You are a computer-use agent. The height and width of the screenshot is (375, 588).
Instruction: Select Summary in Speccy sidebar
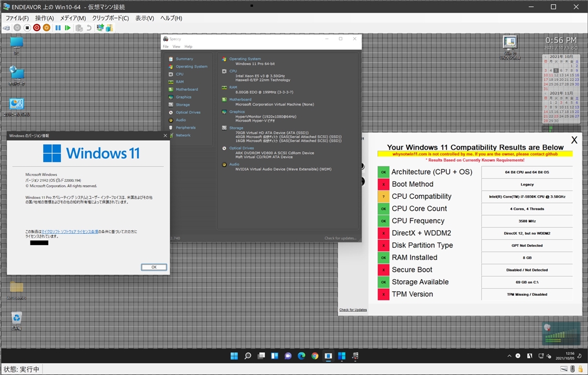[184, 59]
